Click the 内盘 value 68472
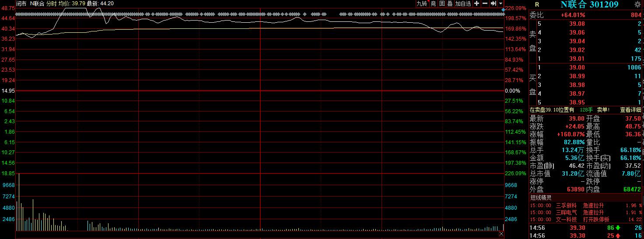 pyautogui.click(x=633, y=190)
